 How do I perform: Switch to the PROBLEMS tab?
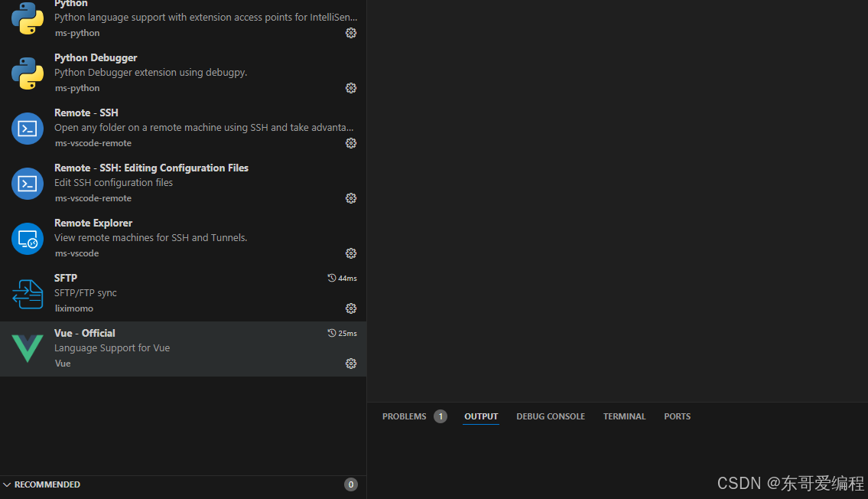[404, 416]
